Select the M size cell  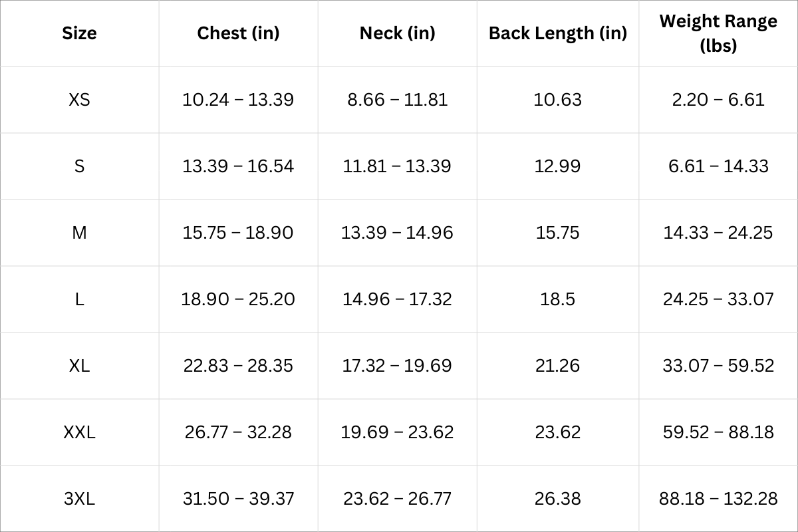79,233
